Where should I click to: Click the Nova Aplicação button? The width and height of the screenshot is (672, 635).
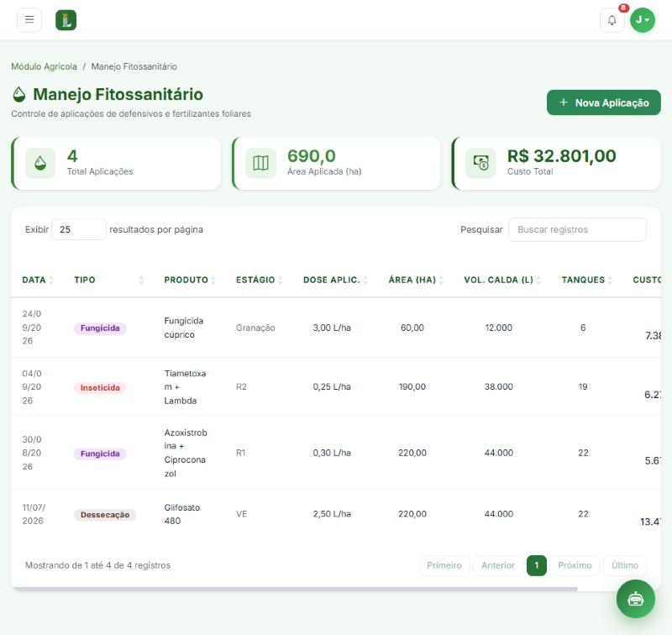[x=603, y=102]
